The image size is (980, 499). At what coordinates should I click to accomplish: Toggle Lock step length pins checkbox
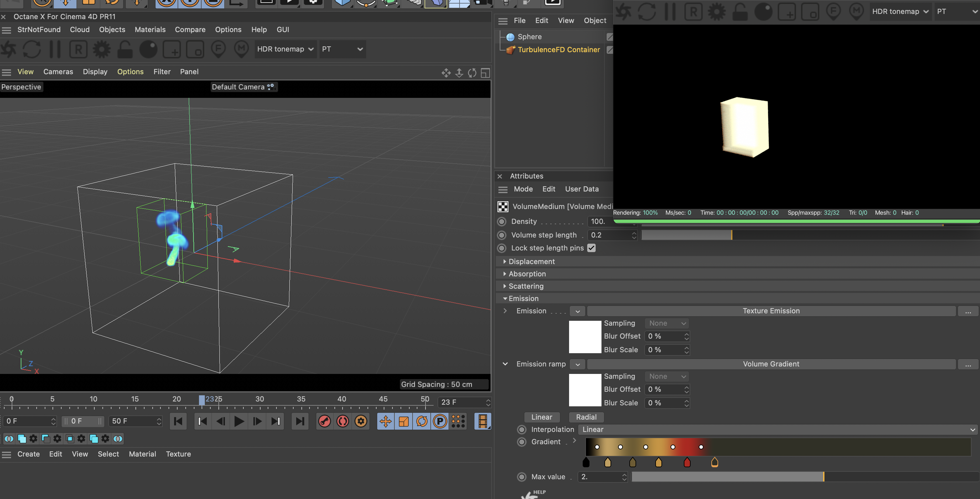click(x=591, y=248)
